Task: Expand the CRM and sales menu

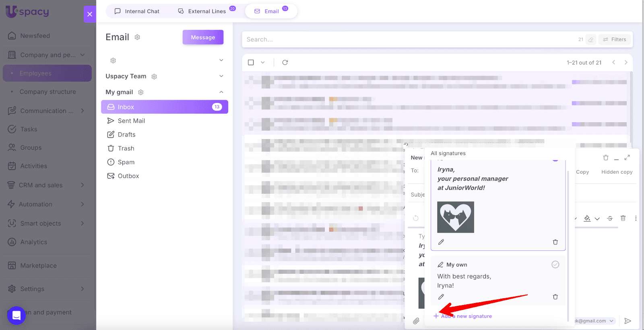Action: click(82, 185)
